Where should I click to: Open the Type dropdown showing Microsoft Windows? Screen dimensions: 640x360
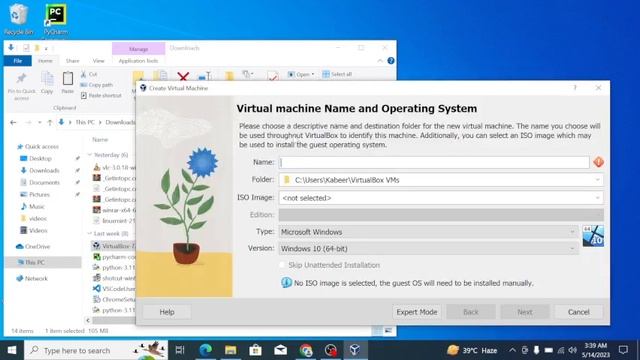click(429, 232)
